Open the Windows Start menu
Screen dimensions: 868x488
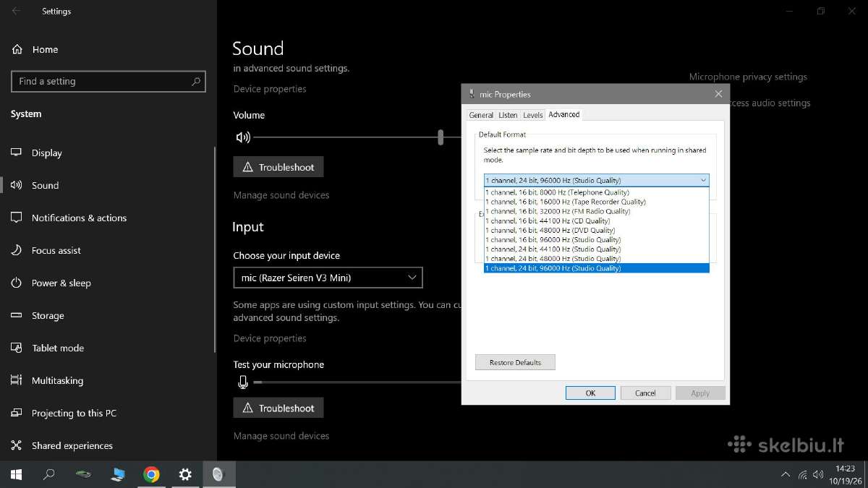coord(16,474)
